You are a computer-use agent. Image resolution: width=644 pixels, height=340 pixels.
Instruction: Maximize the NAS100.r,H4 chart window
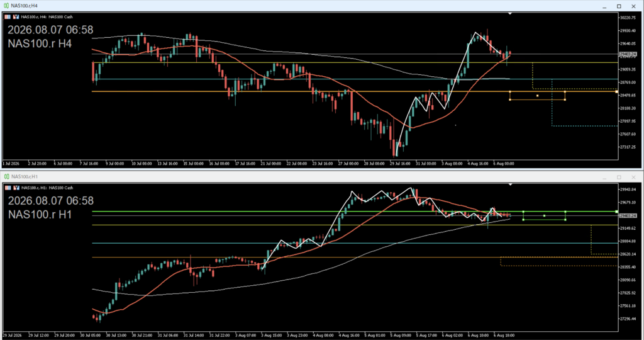pyautogui.click(x=619, y=6)
